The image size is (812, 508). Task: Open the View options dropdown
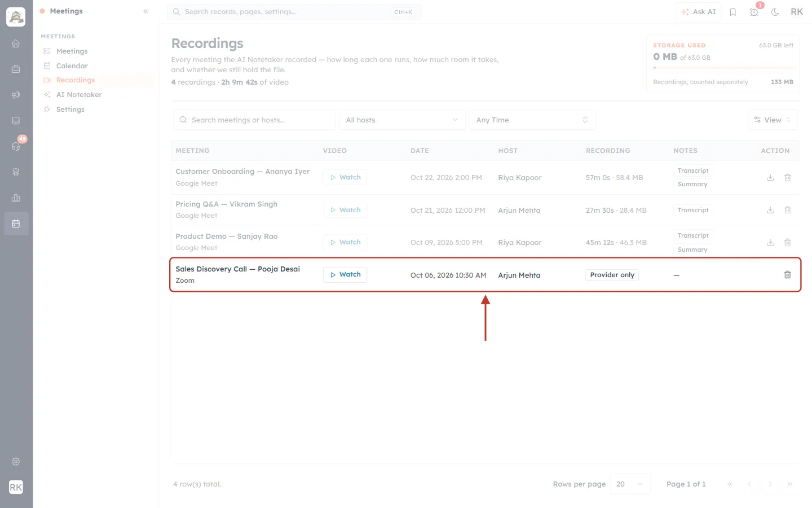[x=773, y=120]
